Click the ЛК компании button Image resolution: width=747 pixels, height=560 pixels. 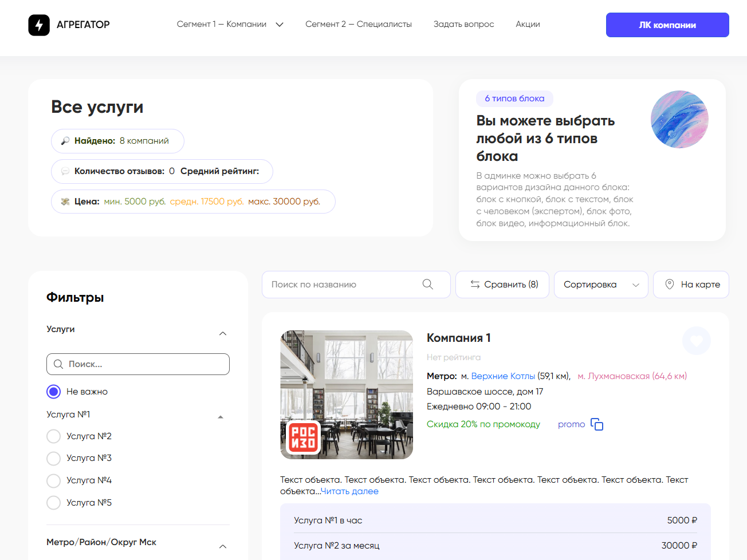click(x=667, y=25)
